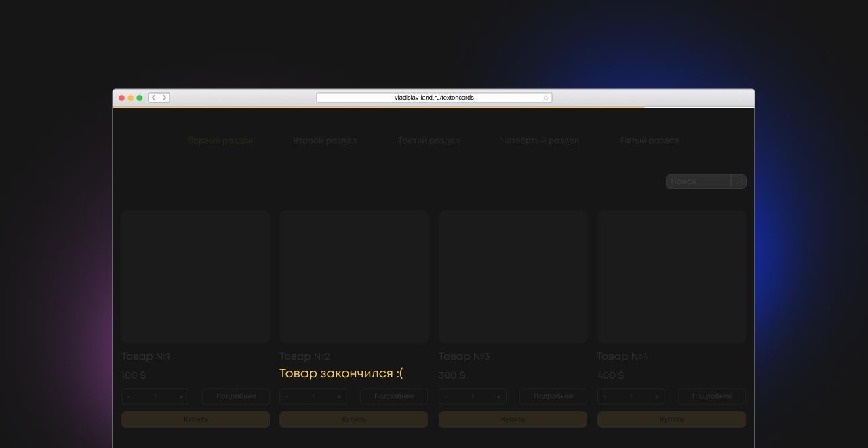The image size is (868, 448).
Task: Click the Поиск search field
Action: (x=698, y=181)
